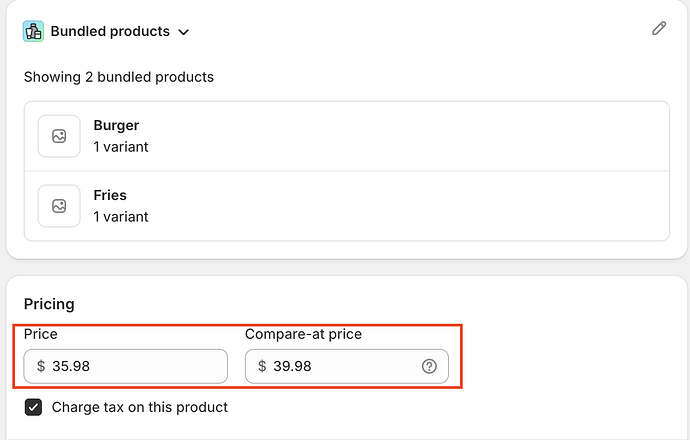Click Burger's "1 variant" text
The width and height of the screenshot is (690, 440).
click(x=121, y=147)
